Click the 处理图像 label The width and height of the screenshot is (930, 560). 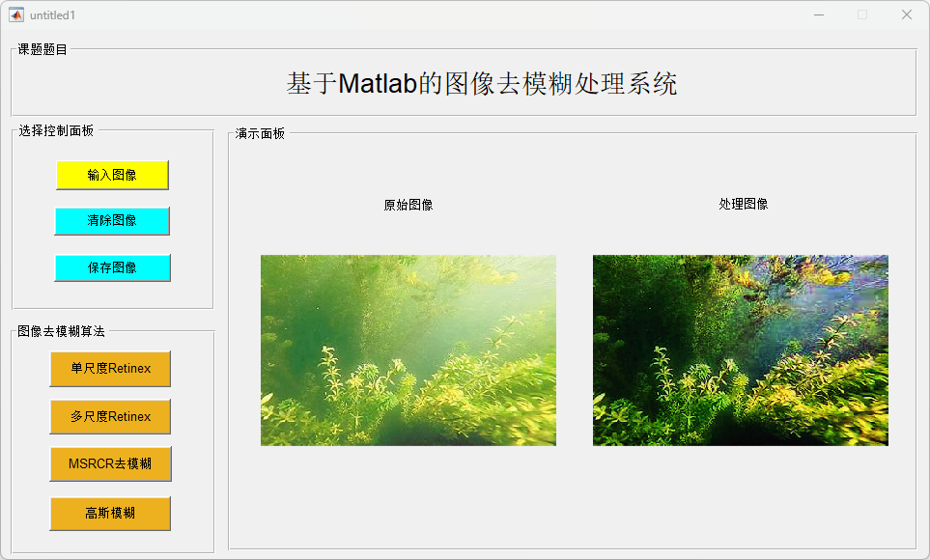[x=744, y=204]
